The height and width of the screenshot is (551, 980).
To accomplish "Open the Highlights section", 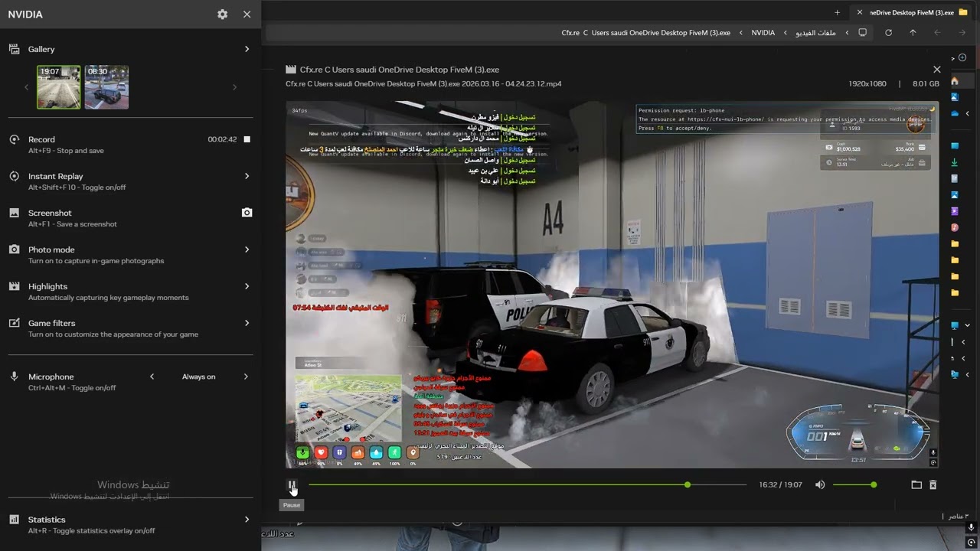I will pos(130,291).
